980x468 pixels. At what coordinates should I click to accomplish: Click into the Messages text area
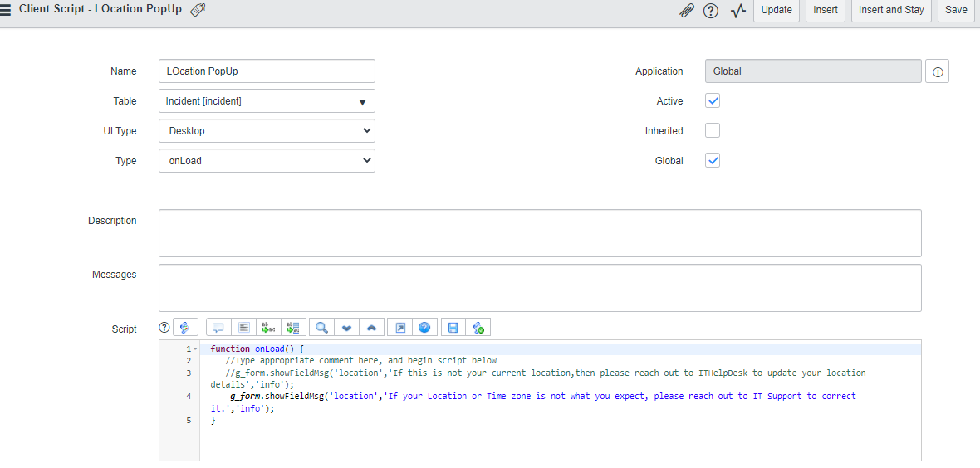[540, 288]
